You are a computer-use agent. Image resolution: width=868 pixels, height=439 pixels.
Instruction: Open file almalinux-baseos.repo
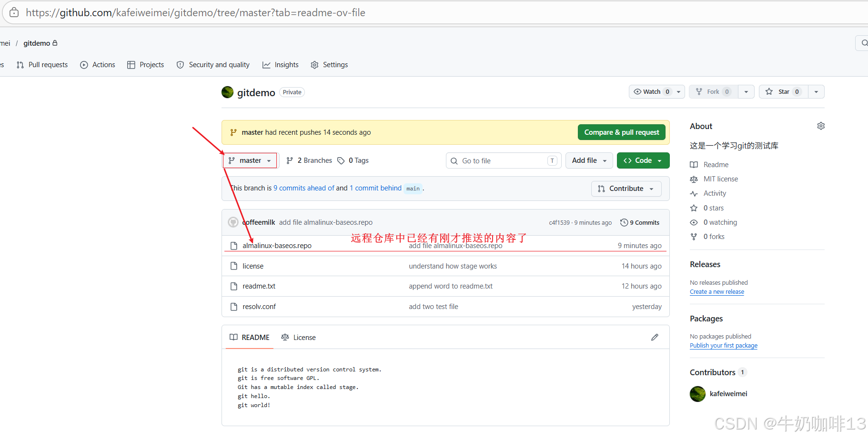point(277,246)
